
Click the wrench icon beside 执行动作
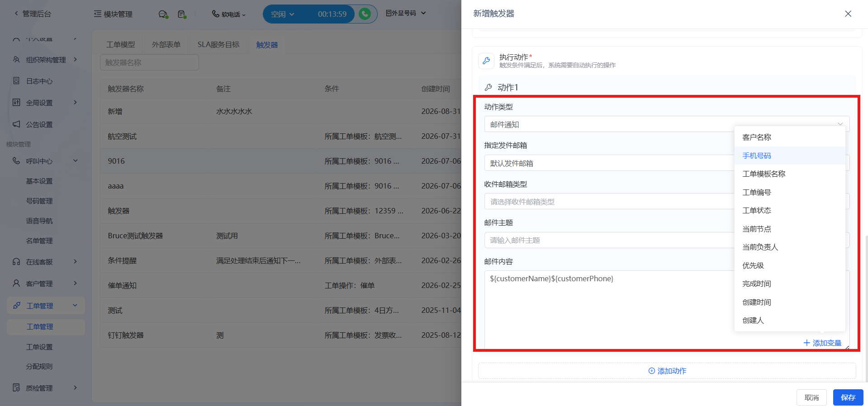coord(486,61)
